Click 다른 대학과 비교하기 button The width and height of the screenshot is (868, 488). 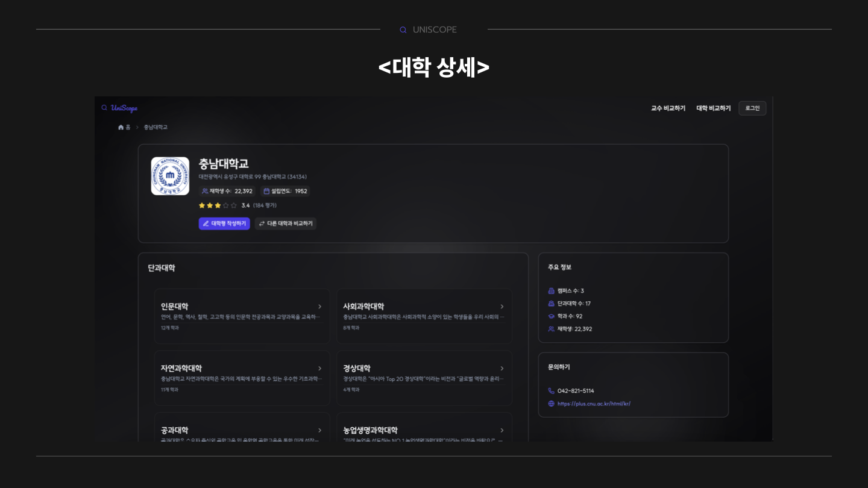[x=285, y=224]
